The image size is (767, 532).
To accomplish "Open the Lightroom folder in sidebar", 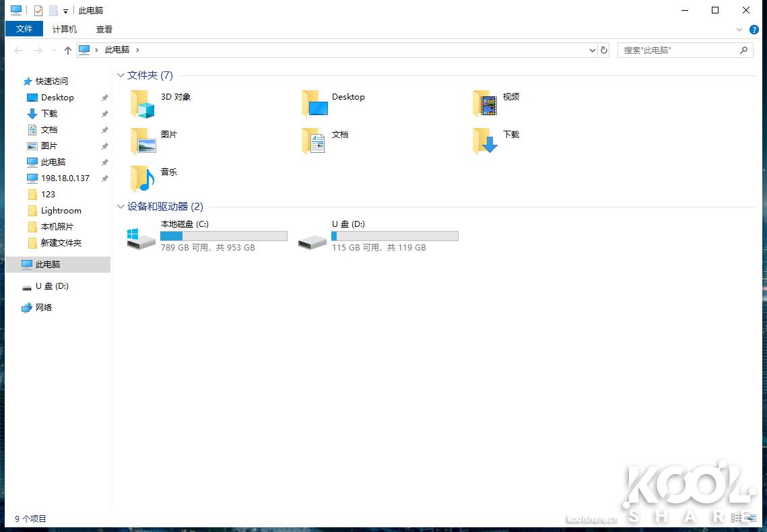I will coord(61,210).
